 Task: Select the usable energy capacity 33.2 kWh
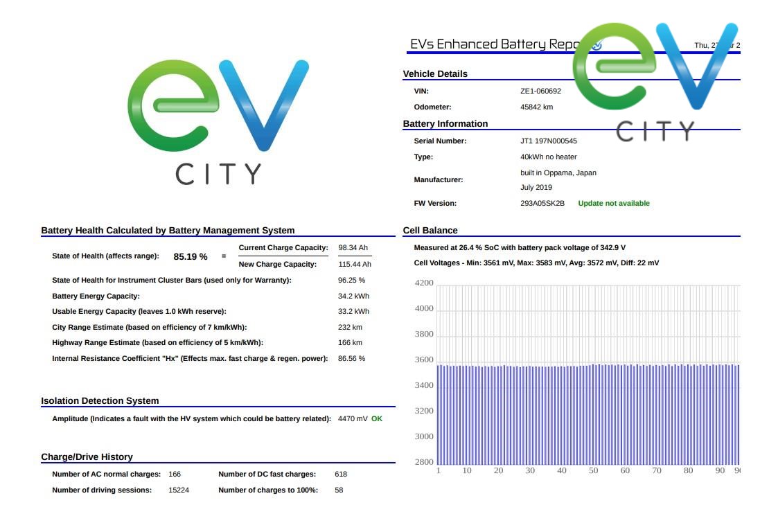click(x=353, y=312)
